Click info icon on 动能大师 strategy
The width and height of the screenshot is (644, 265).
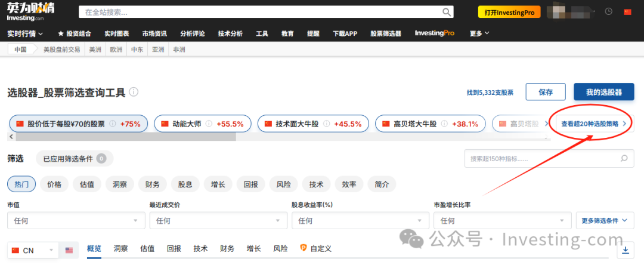pyautogui.click(x=209, y=124)
